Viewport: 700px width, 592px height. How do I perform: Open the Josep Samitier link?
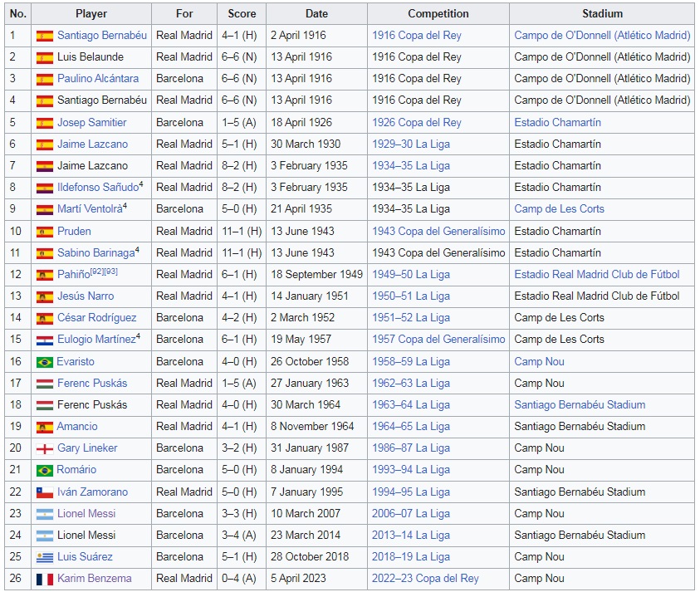click(91, 122)
